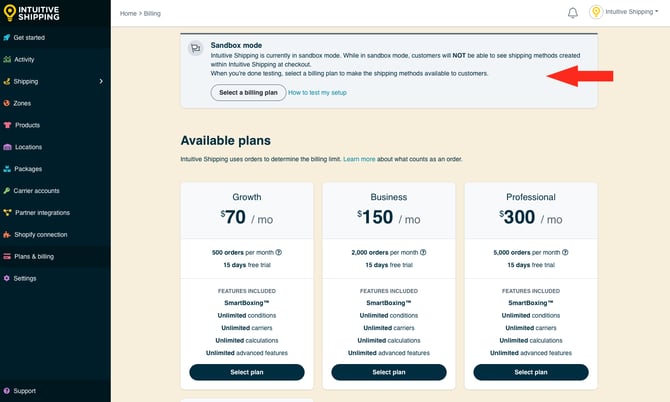Click the Products icon in sidebar
The image size is (670, 402).
7,125
